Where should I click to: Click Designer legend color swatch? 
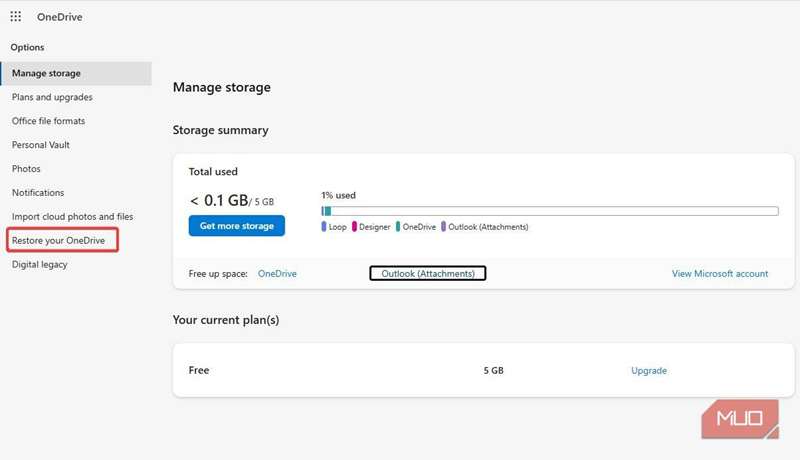pos(354,226)
